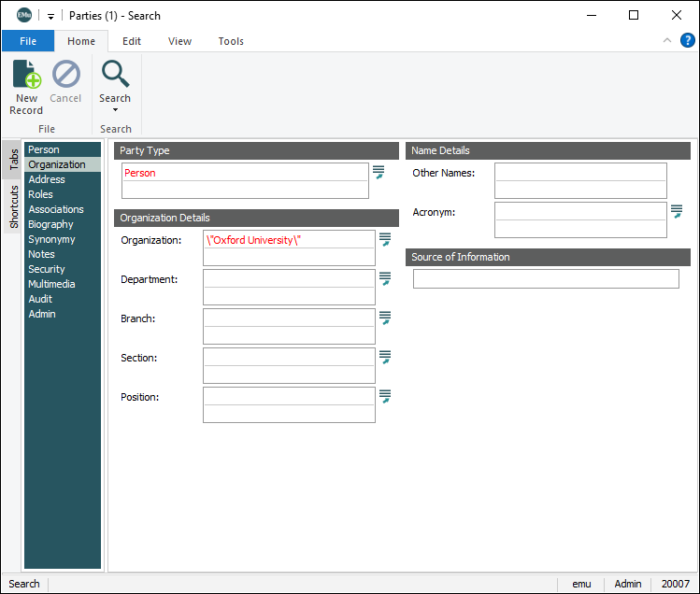Open lookup list icon beside Organization field
Image resolution: width=700 pixels, height=594 pixels.
pos(385,240)
